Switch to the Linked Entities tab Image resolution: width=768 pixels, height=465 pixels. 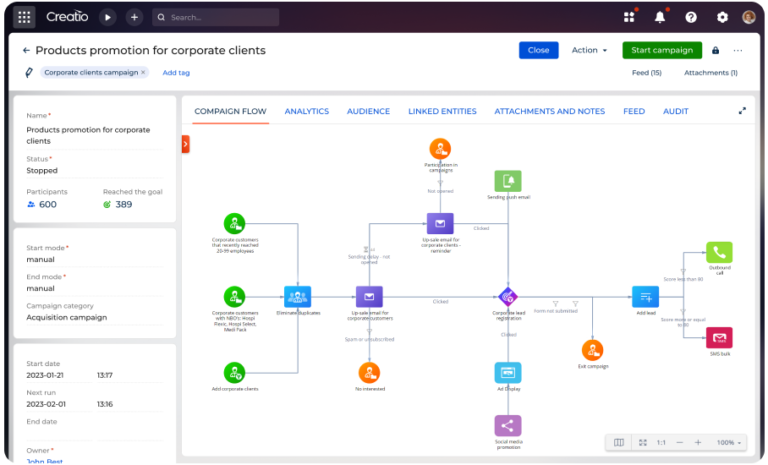coord(442,111)
